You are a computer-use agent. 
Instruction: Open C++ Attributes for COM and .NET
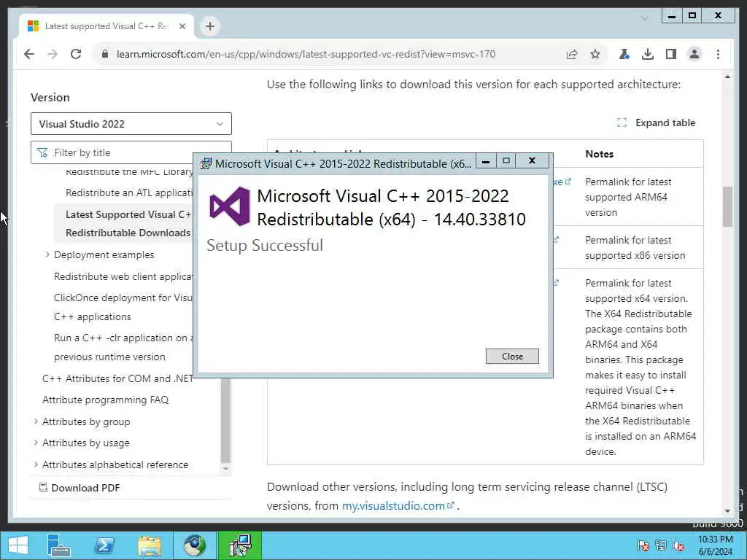tap(117, 378)
